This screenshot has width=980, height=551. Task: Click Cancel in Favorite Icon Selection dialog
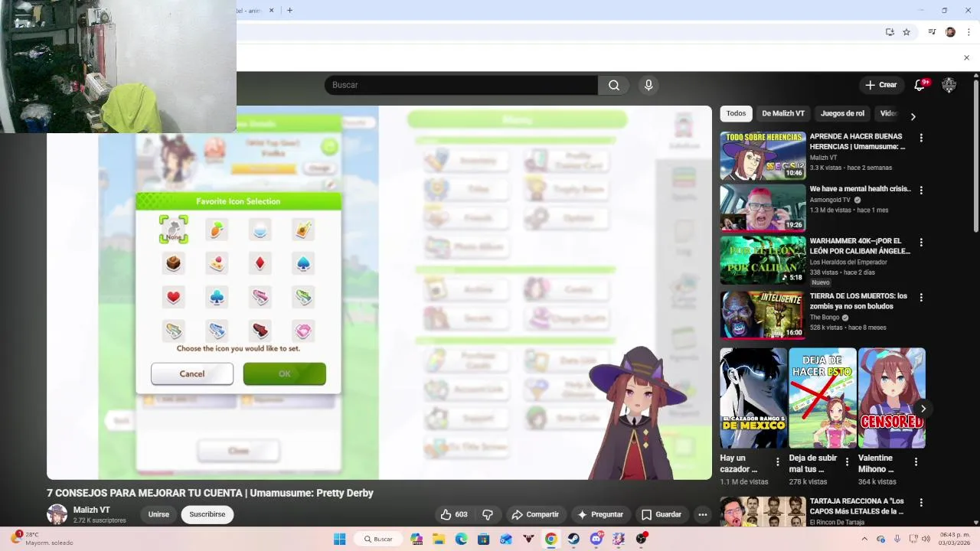click(192, 373)
